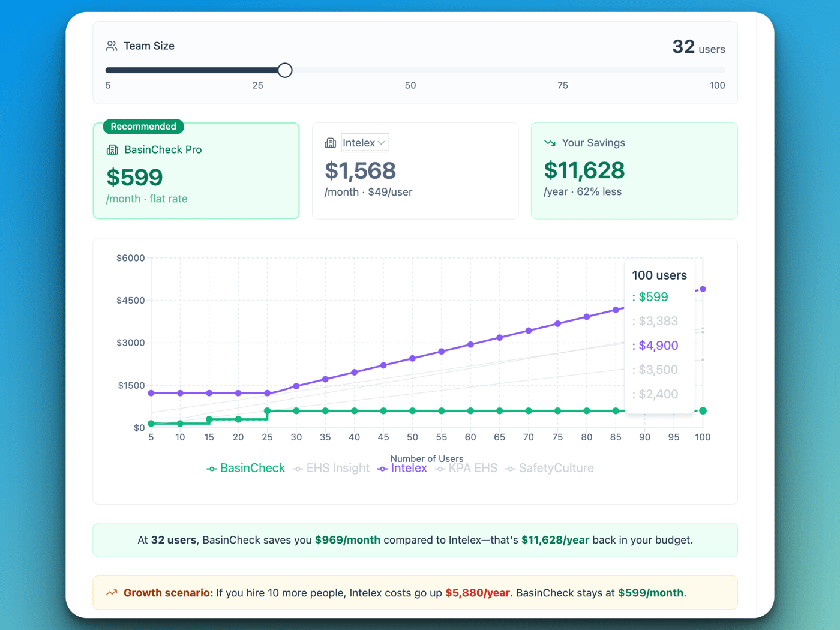Click the BasinCheck Pro building icon

[x=112, y=149]
